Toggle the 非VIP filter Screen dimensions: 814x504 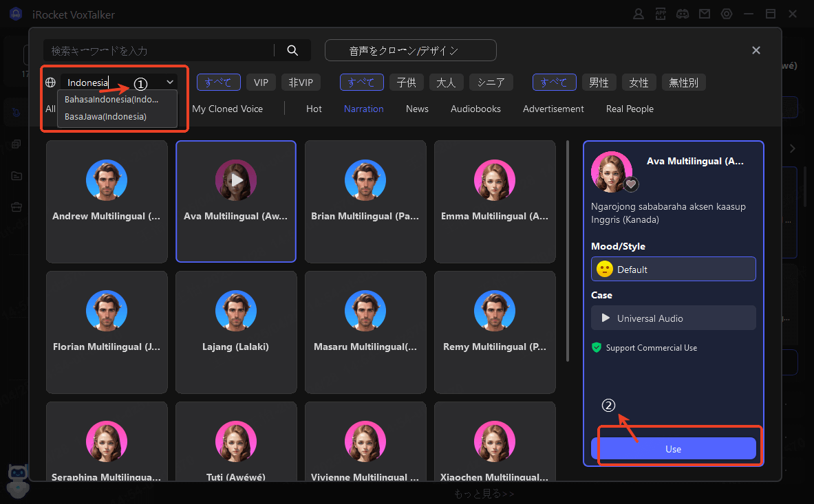click(301, 83)
